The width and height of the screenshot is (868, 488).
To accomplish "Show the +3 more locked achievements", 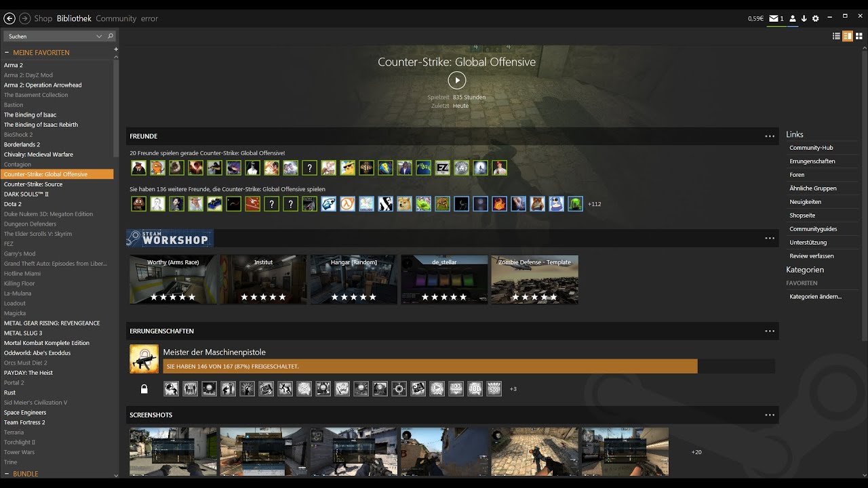I will (x=513, y=389).
